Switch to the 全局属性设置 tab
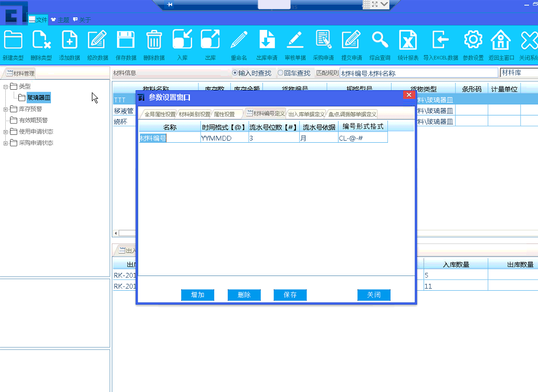This screenshot has height=392, width=538. (x=159, y=114)
